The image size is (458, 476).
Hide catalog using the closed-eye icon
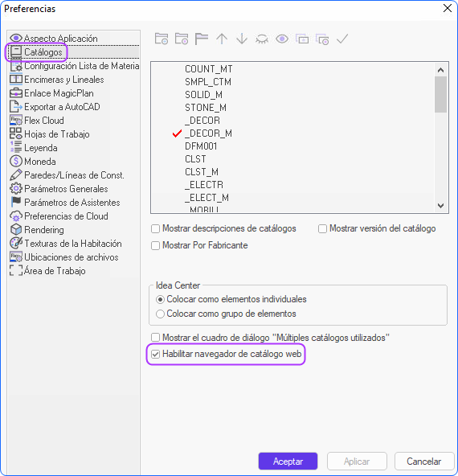click(x=262, y=39)
